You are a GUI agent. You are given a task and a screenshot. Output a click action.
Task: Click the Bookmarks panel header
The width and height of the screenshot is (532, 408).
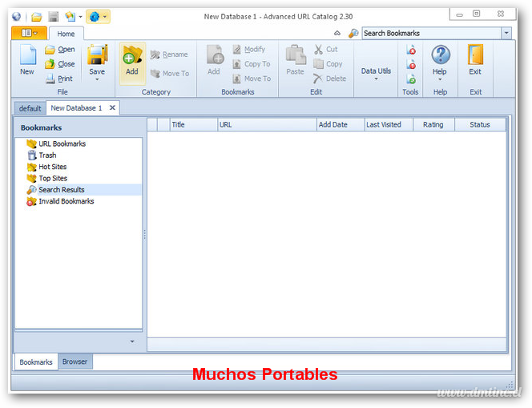[x=41, y=127]
